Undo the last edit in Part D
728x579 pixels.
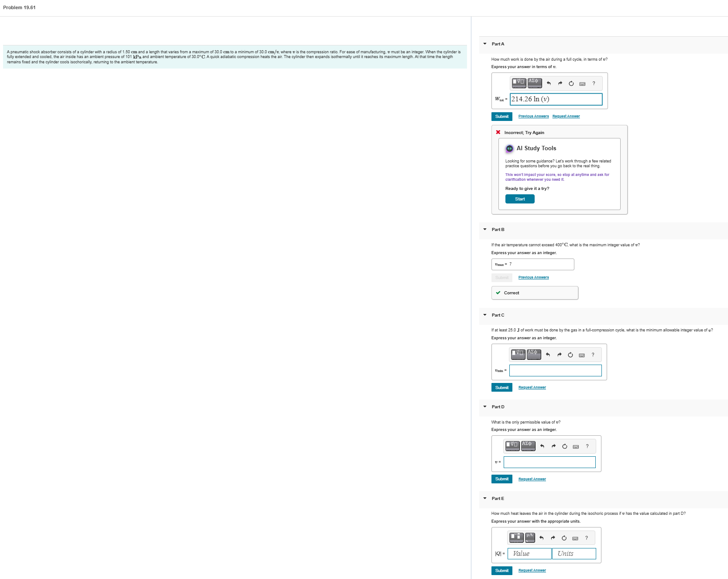(x=542, y=446)
